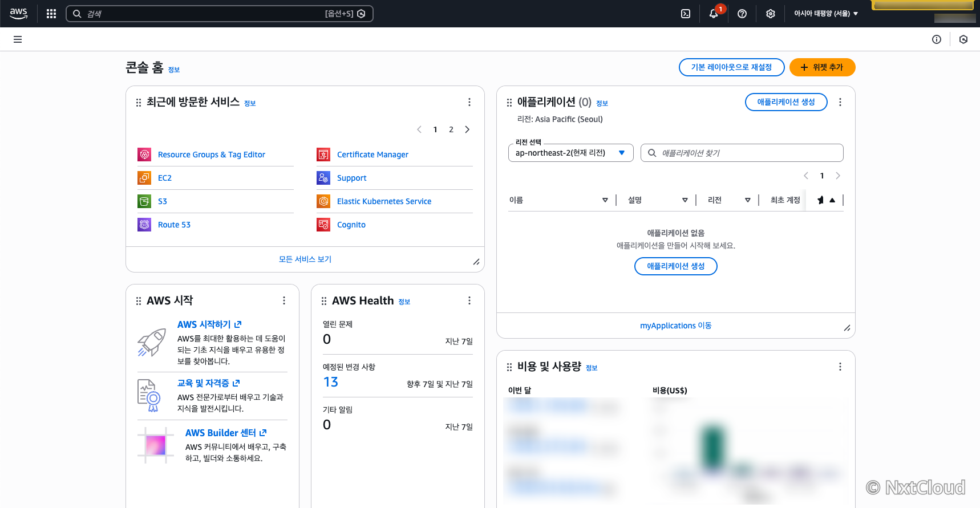Viewport: 980px width, 508px height.
Task: Open the 아시아 태평양 (서울) region dropdown
Action: pos(826,14)
